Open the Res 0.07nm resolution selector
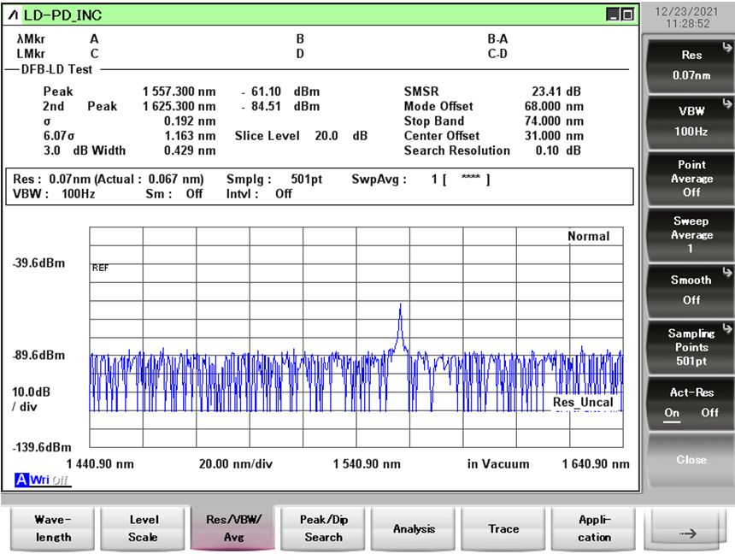The height and width of the screenshot is (560, 735). tap(691, 65)
